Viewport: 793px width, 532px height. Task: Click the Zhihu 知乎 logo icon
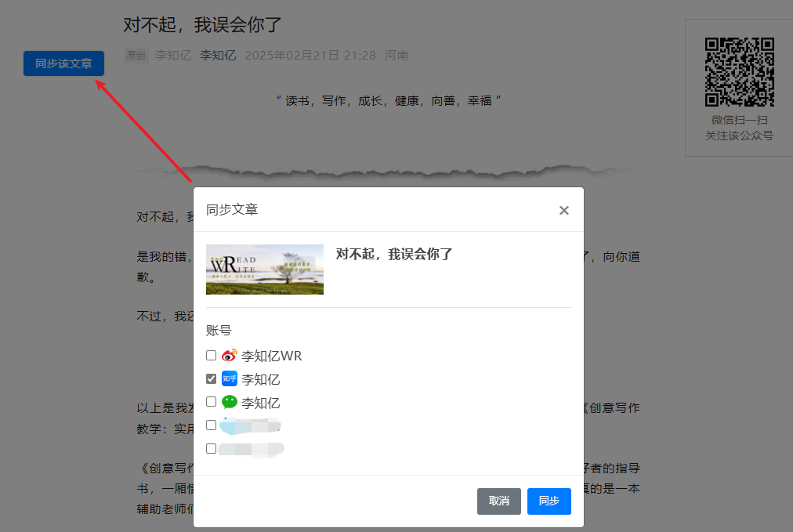coord(230,378)
